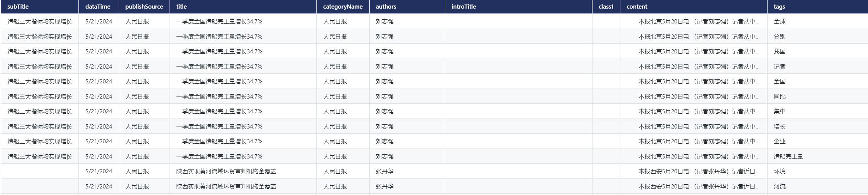The width and height of the screenshot is (868, 195).
Task: Click the 张丹华 author cell in 环境 row
Action: click(x=384, y=171)
